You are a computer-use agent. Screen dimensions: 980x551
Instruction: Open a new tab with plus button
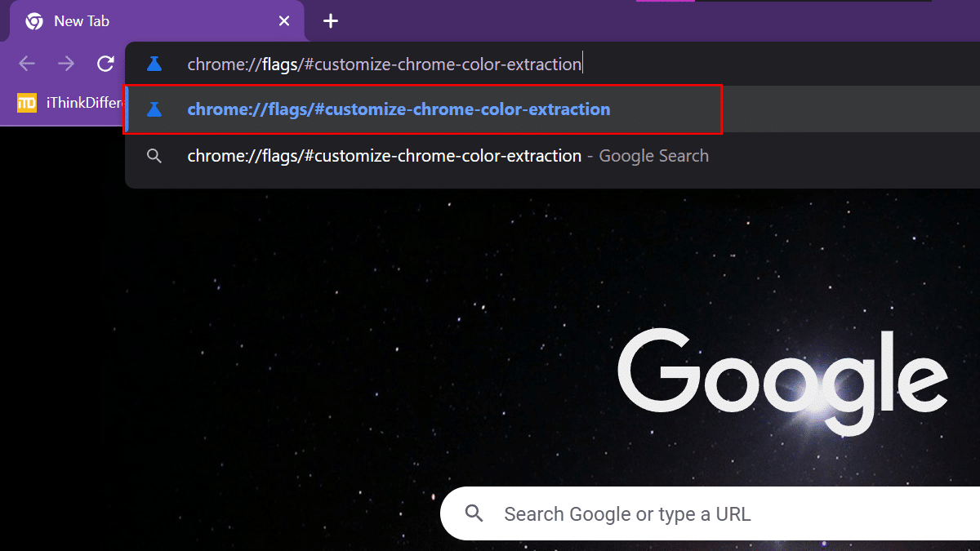click(x=330, y=21)
